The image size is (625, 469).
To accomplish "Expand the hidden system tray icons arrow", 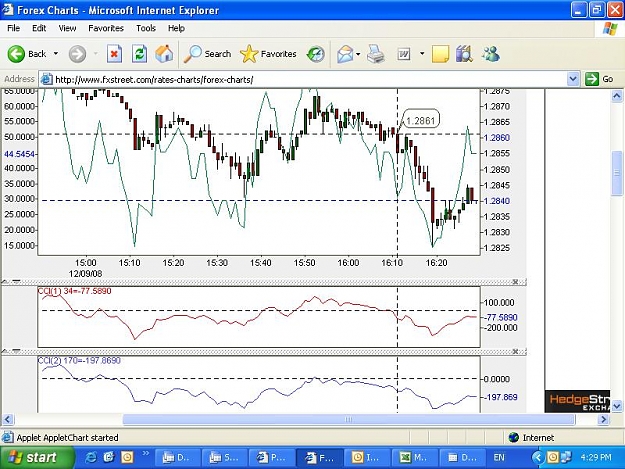I will pos(538,457).
